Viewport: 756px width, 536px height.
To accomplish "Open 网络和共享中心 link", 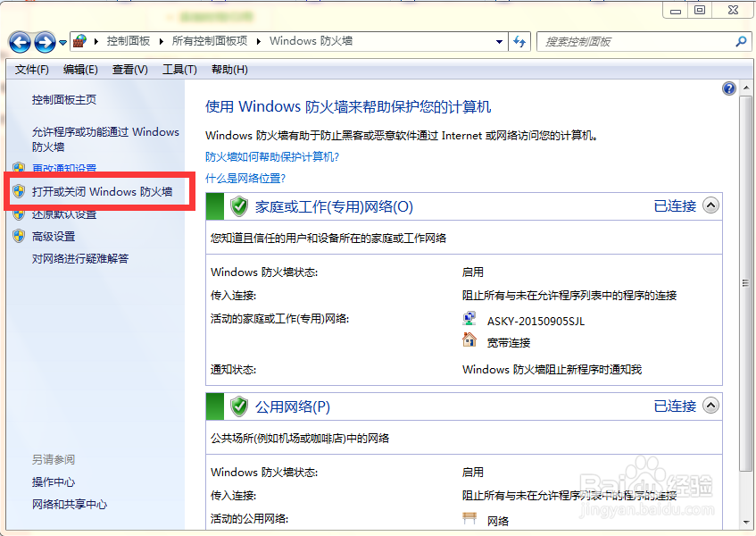I will (x=70, y=504).
